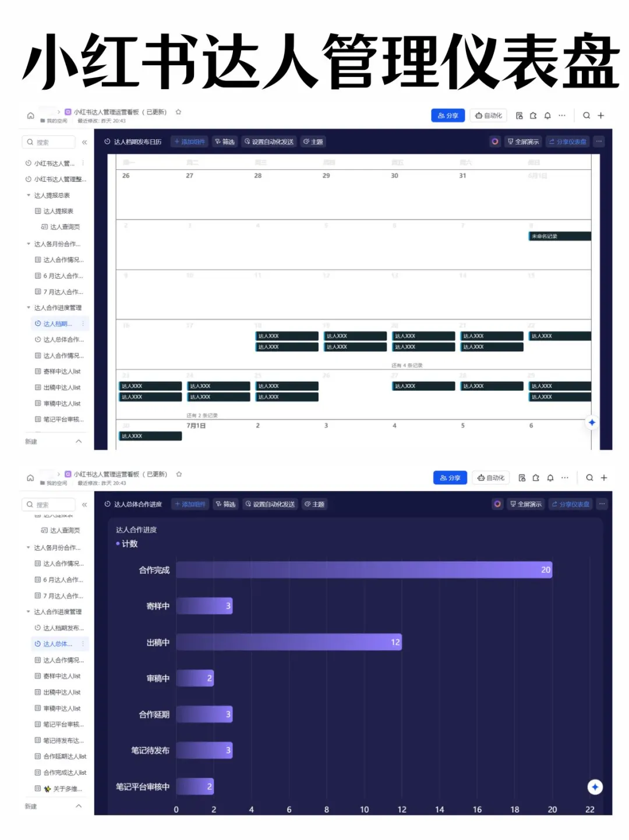The width and height of the screenshot is (629, 840).
Task: Click 添加组件 above the bar chart
Action: pos(190,504)
